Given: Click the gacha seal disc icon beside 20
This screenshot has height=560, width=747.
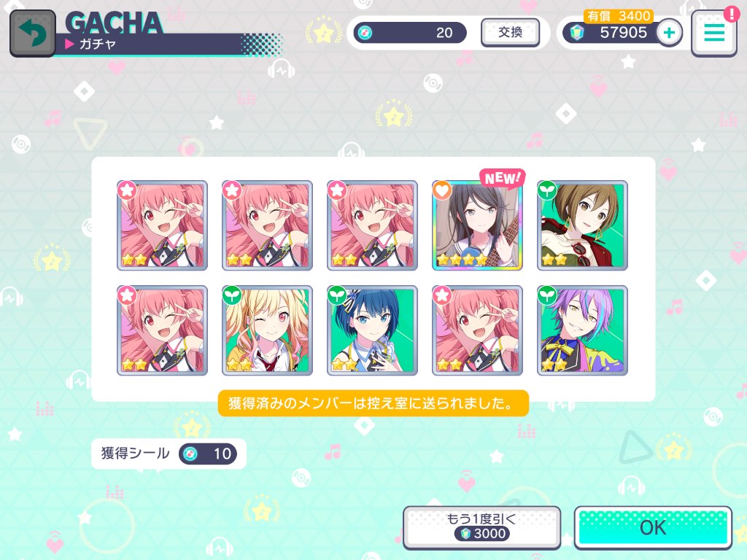Looking at the screenshot, I should pyautogui.click(x=365, y=33).
